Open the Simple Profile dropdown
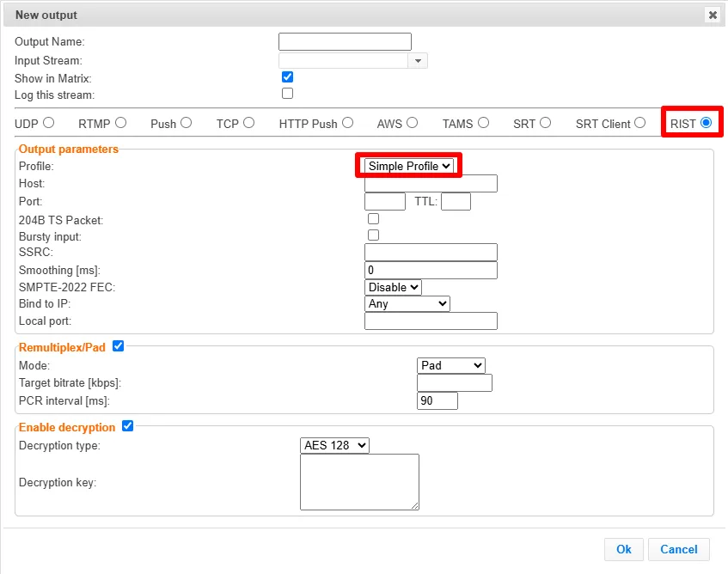 point(408,166)
